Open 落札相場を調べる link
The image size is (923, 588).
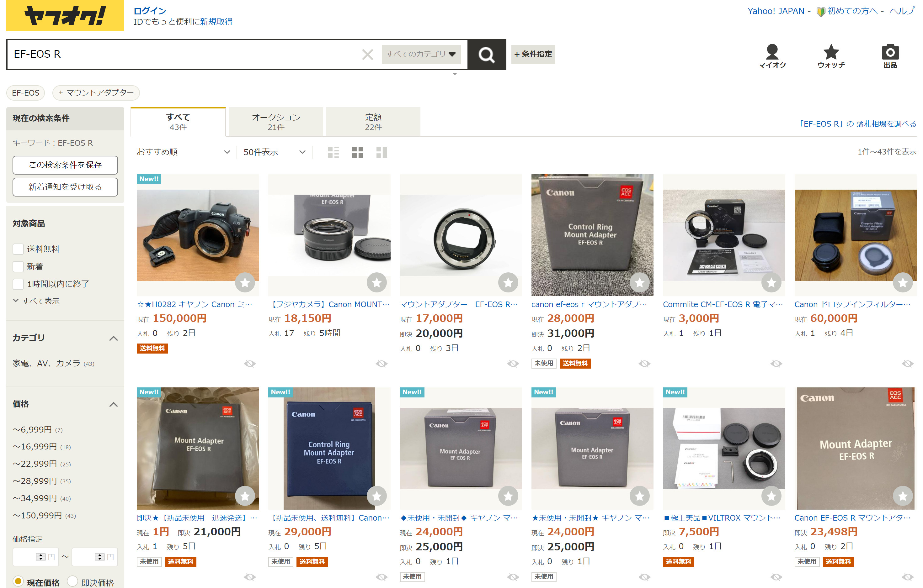[x=857, y=124]
